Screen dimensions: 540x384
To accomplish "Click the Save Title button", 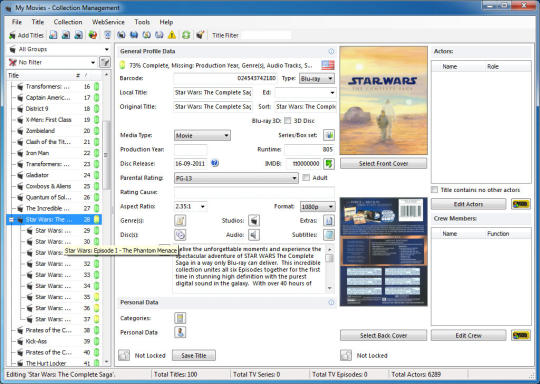I will pos(194,355).
